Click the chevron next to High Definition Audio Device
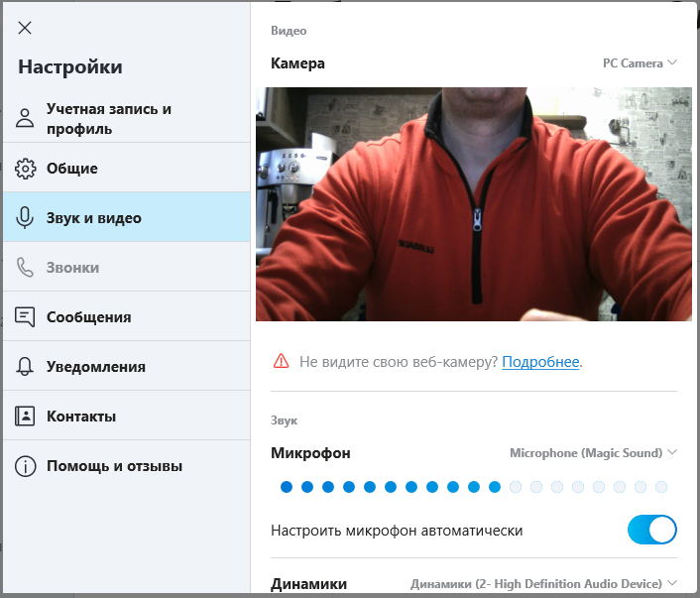The height and width of the screenshot is (598, 700). pos(672,583)
